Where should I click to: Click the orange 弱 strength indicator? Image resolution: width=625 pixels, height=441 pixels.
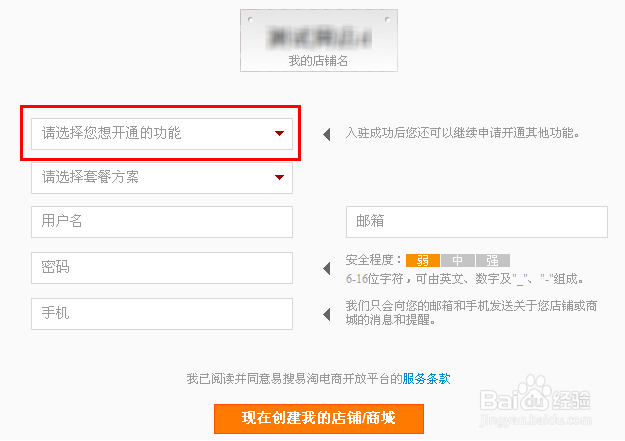422,260
